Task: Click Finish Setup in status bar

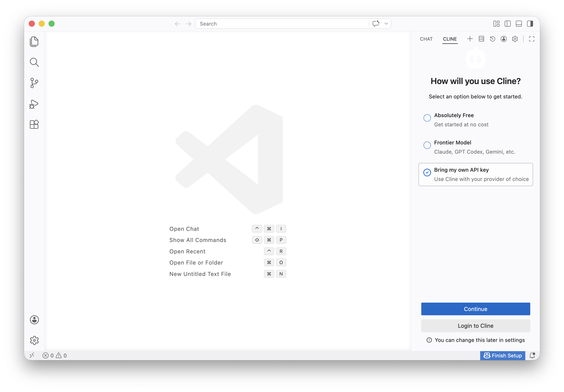Action: [503, 355]
